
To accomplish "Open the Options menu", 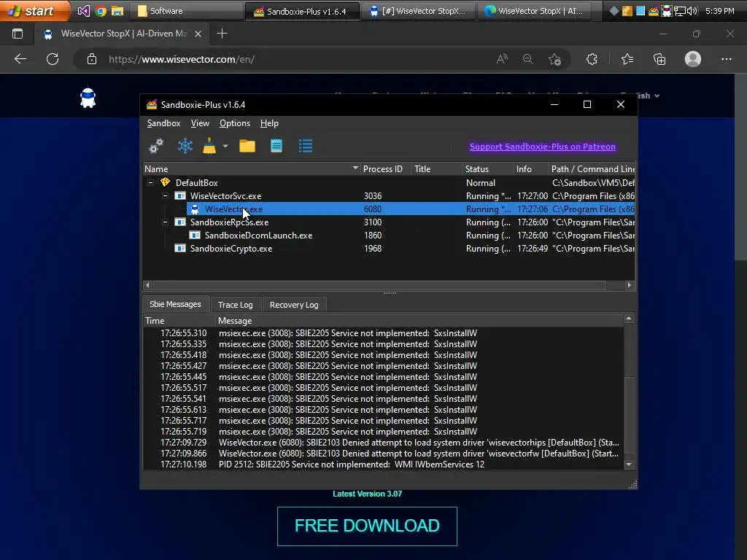I will (234, 123).
